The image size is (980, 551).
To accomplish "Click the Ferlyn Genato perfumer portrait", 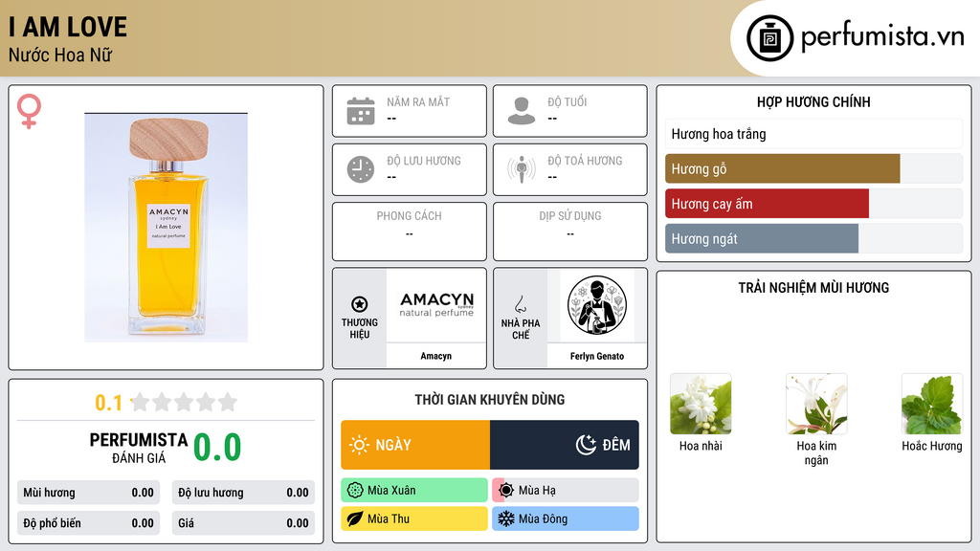I will pos(597,305).
